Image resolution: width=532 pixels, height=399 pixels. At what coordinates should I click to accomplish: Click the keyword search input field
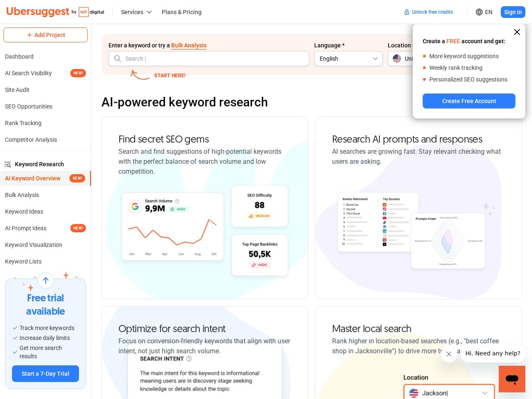209,59
